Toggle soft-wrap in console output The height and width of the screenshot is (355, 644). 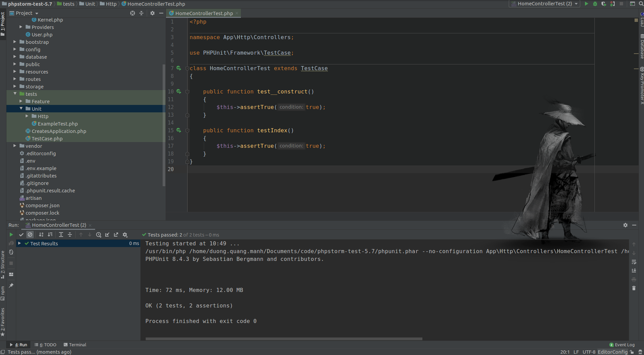point(634,262)
